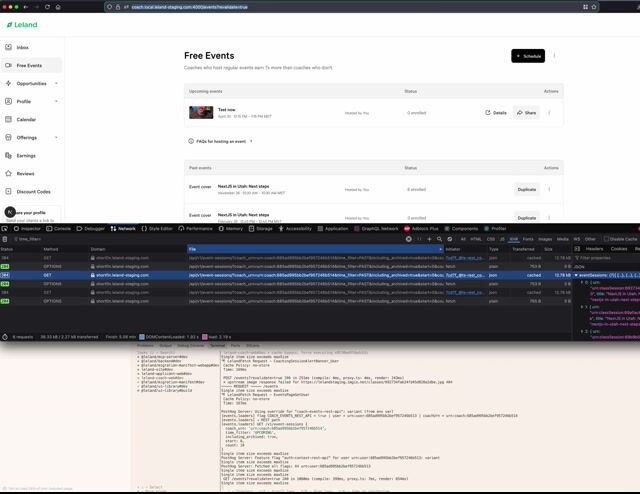
Task: Click the network search magnifier icon
Action: click(x=439, y=239)
